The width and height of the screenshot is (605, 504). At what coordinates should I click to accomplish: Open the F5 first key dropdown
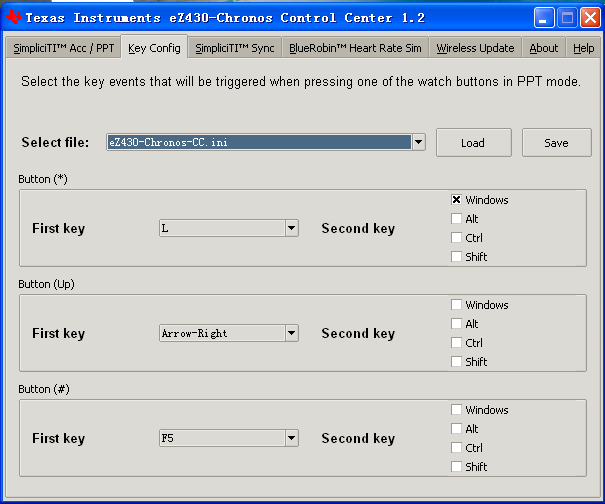click(291, 438)
